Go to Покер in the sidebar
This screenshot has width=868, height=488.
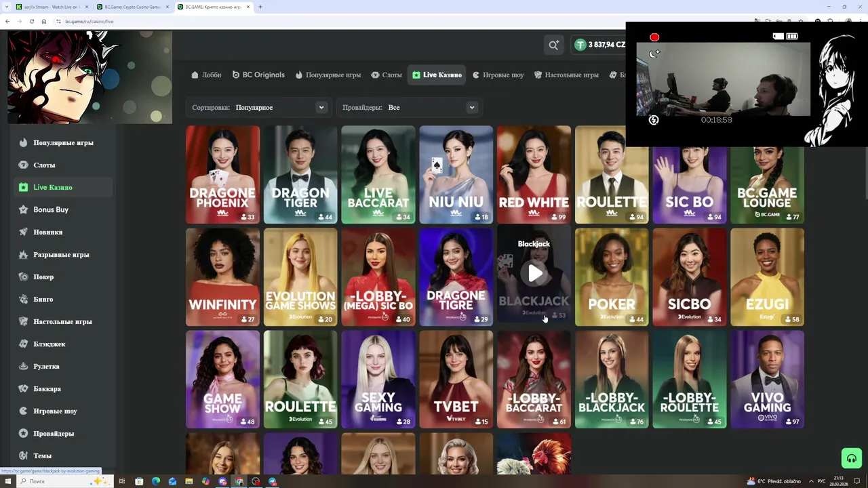click(63, 277)
